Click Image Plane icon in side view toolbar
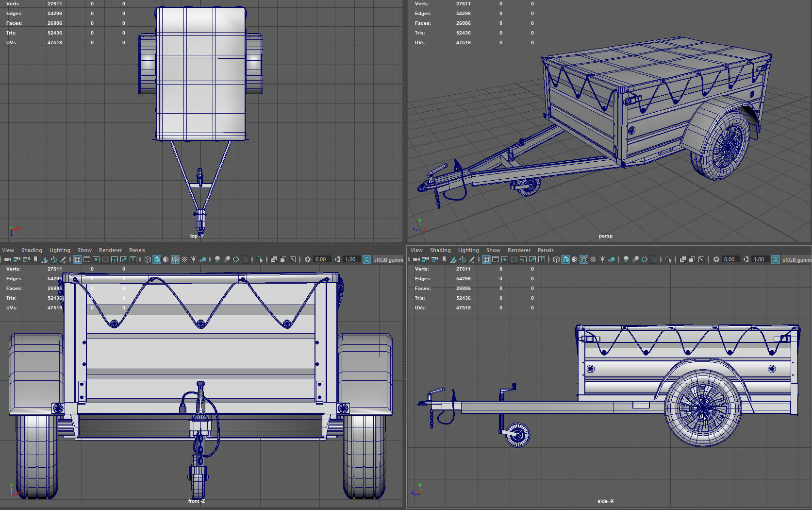This screenshot has width=812, height=510. (x=453, y=259)
